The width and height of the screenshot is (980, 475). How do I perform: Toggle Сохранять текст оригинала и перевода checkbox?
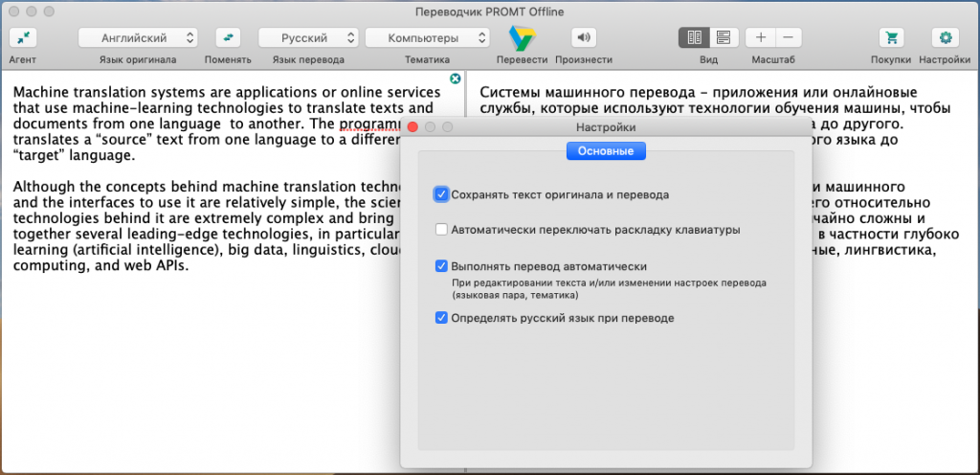coord(442,194)
